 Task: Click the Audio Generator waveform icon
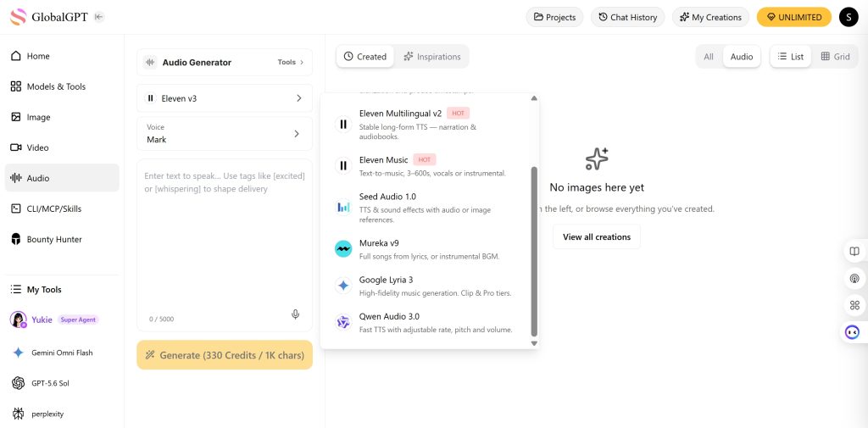click(150, 62)
